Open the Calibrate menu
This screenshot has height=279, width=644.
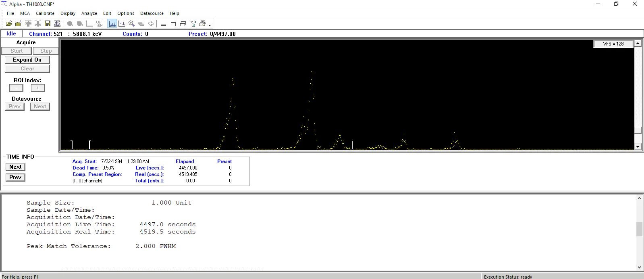pyautogui.click(x=45, y=13)
